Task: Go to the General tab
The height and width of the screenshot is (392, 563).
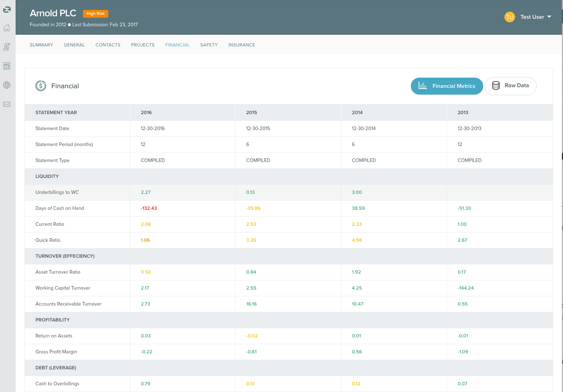Action: [x=74, y=45]
